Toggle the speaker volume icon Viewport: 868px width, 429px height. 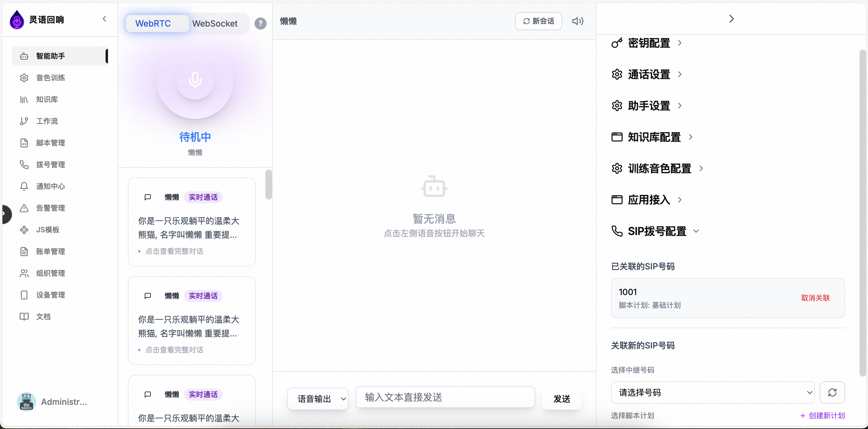[x=578, y=21]
